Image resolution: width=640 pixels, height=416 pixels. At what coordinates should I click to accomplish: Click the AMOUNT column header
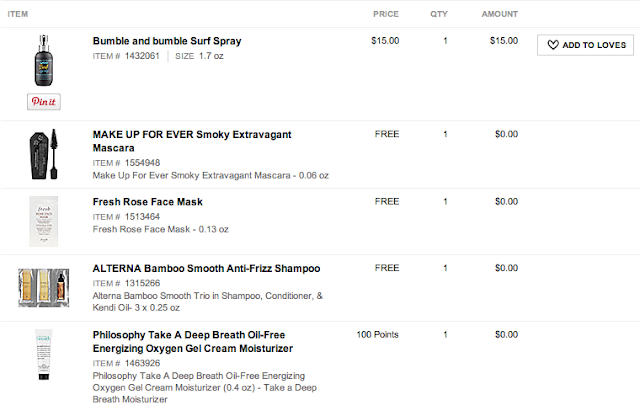(500, 14)
